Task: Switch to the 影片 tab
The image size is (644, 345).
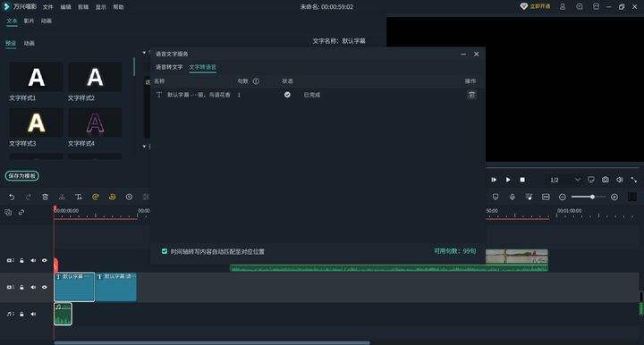Action: [x=29, y=21]
